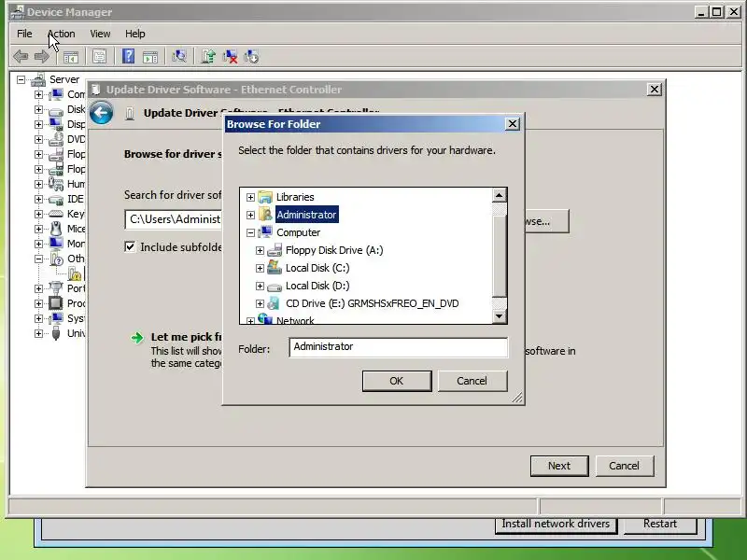Click the folder tree scrollbar down arrow
This screenshot has width=747, height=560.
499,316
